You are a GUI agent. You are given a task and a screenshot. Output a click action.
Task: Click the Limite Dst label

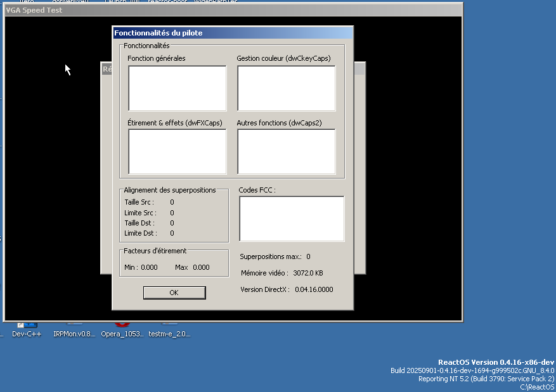[x=140, y=234]
